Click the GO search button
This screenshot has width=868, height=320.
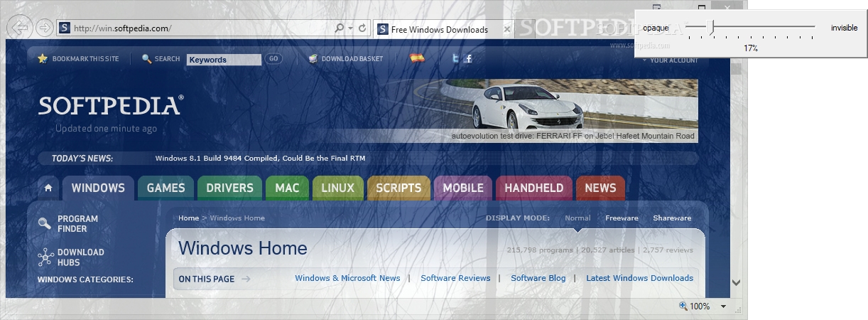tap(273, 59)
